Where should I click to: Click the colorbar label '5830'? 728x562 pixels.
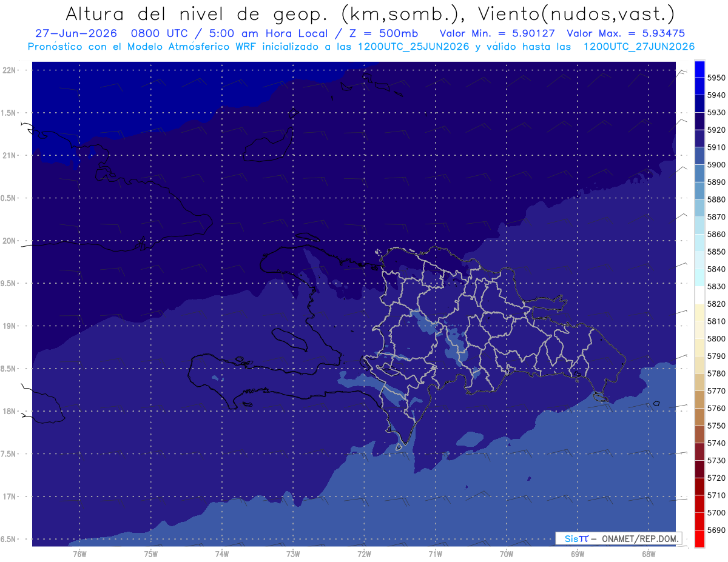716,286
